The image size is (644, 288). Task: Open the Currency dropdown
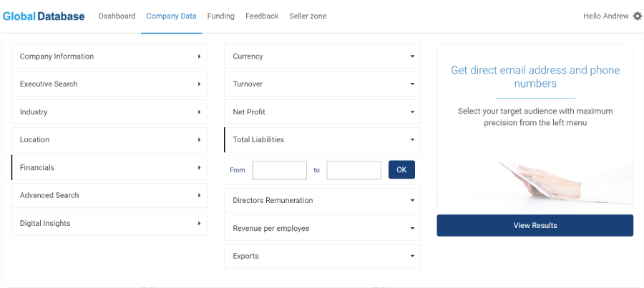coord(322,56)
